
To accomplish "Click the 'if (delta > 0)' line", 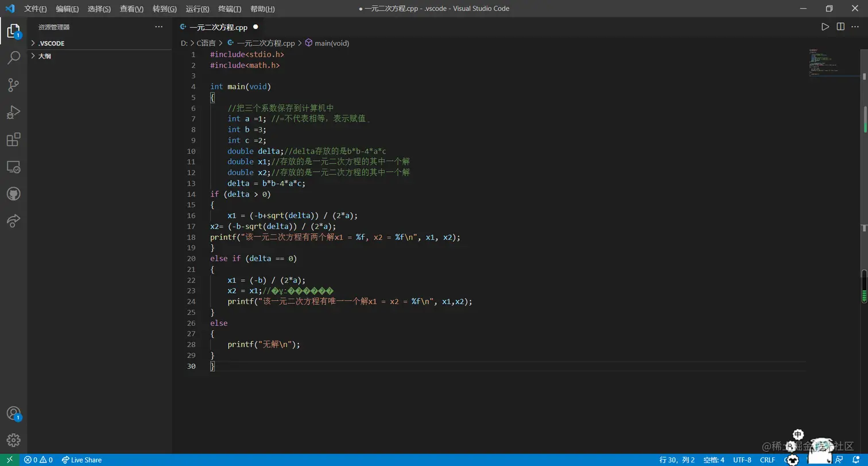I will pyautogui.click(x=241, y=194).
